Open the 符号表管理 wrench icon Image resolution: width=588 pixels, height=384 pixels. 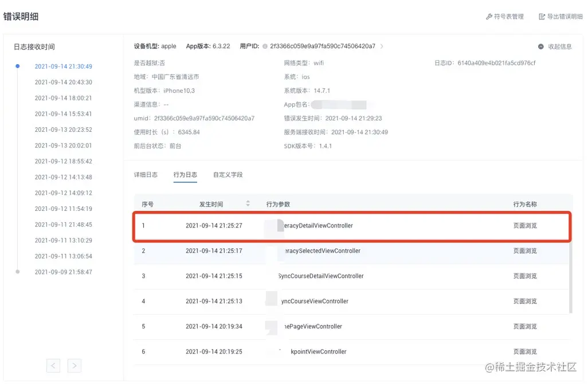coord(489,17)
